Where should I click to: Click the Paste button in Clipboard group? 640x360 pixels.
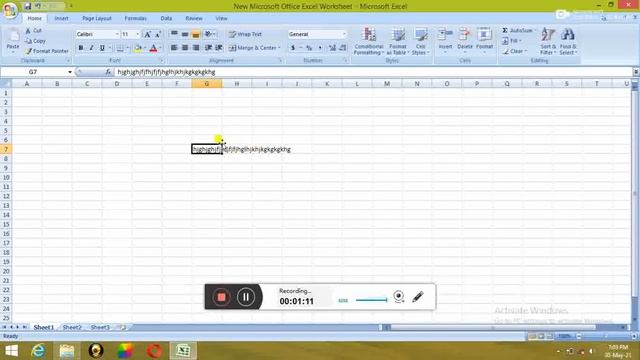[13, 41]
